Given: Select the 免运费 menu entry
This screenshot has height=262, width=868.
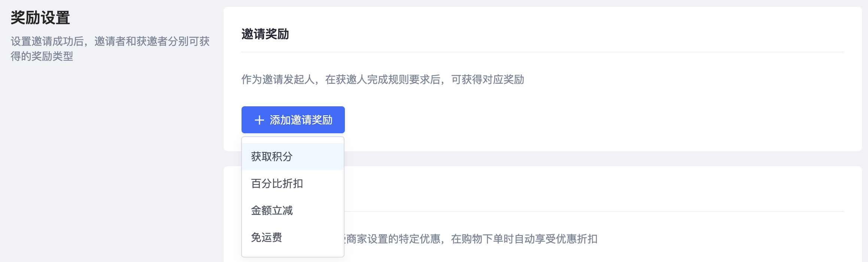Looking at the screenshot, I should (x=267, y=237).
